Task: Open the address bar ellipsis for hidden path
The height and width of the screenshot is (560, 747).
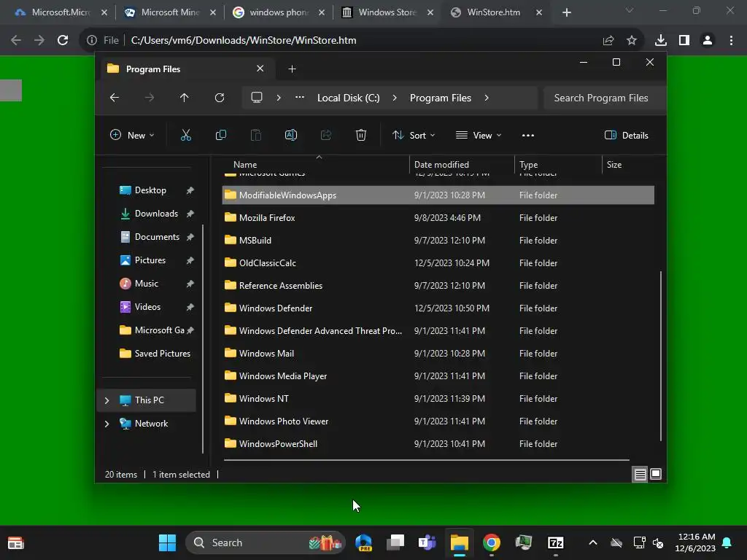Action: click(300, 98)
